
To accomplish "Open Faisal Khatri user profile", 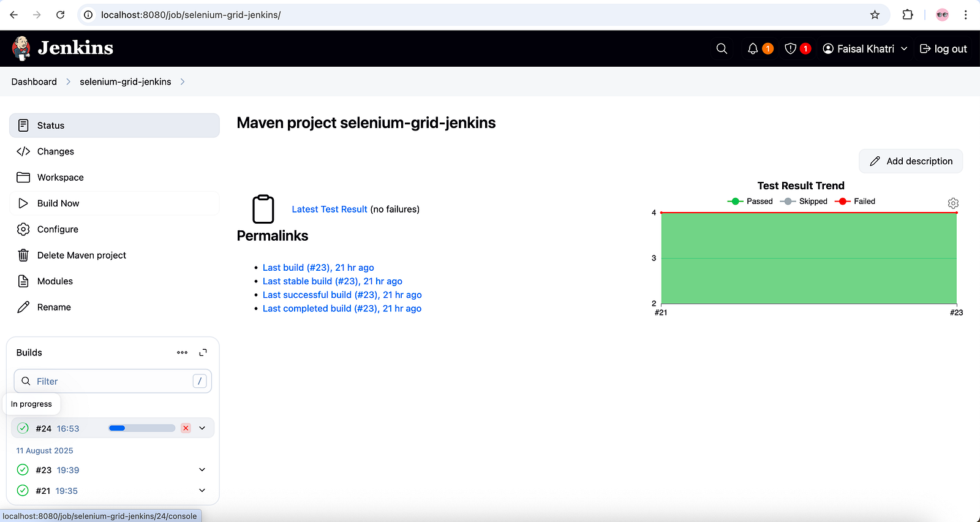I will [x=858, y=48].
